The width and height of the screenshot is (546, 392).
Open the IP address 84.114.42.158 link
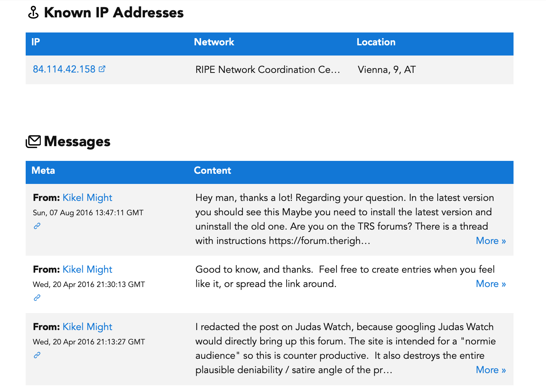click(x=64, y=69)
